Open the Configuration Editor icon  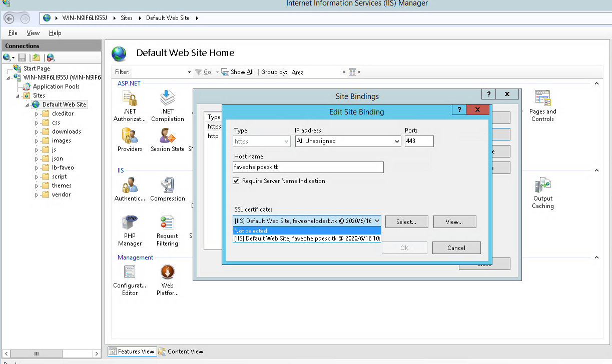[130, 279]
